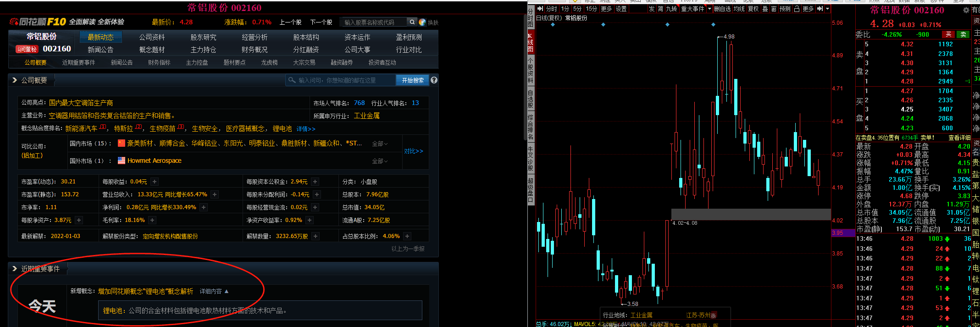The height and width of the screenshot is (327, 980).
Task: Toggle 均线 moving average display
Action: 739,9
